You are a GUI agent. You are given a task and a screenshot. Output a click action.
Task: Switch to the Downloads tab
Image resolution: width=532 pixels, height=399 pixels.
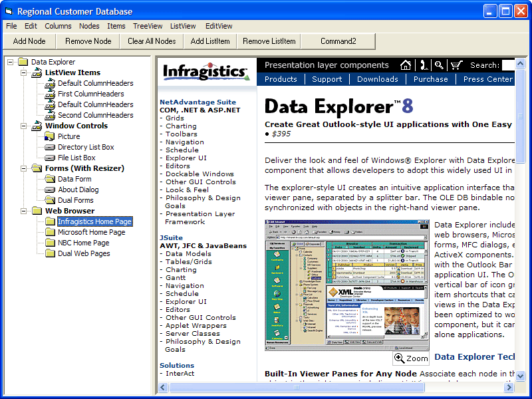(x=377, y=78)
